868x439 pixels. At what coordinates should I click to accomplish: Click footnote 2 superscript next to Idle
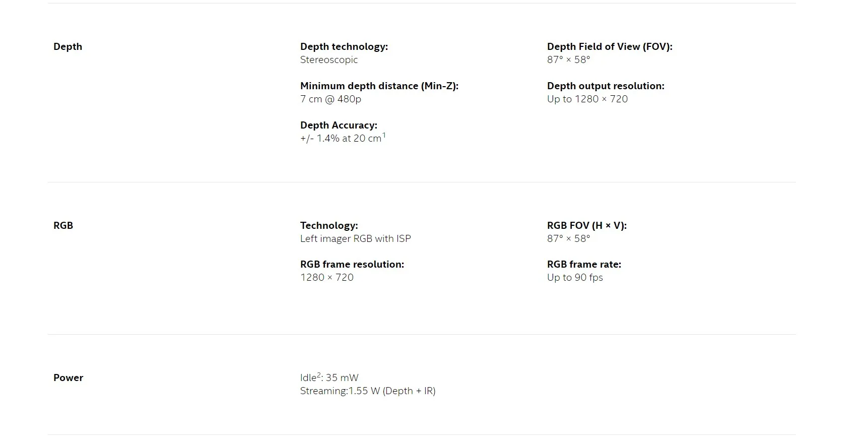(x=319, y=374)
